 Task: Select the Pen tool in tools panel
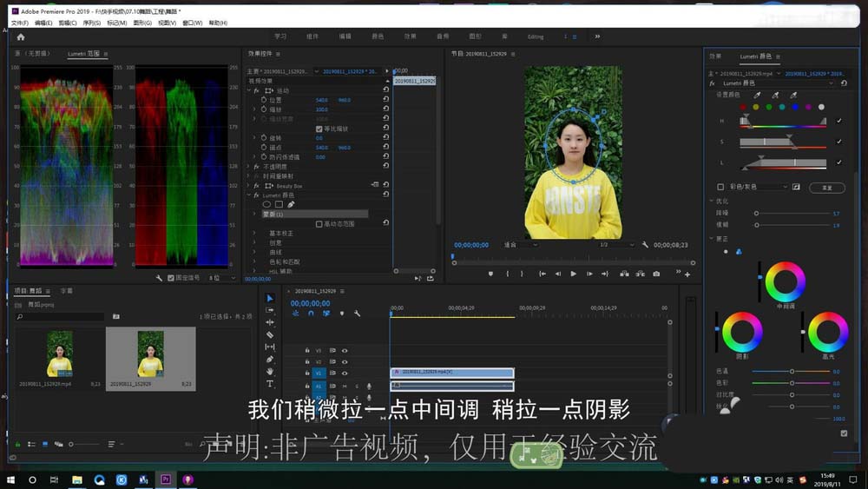click(270, 359)
